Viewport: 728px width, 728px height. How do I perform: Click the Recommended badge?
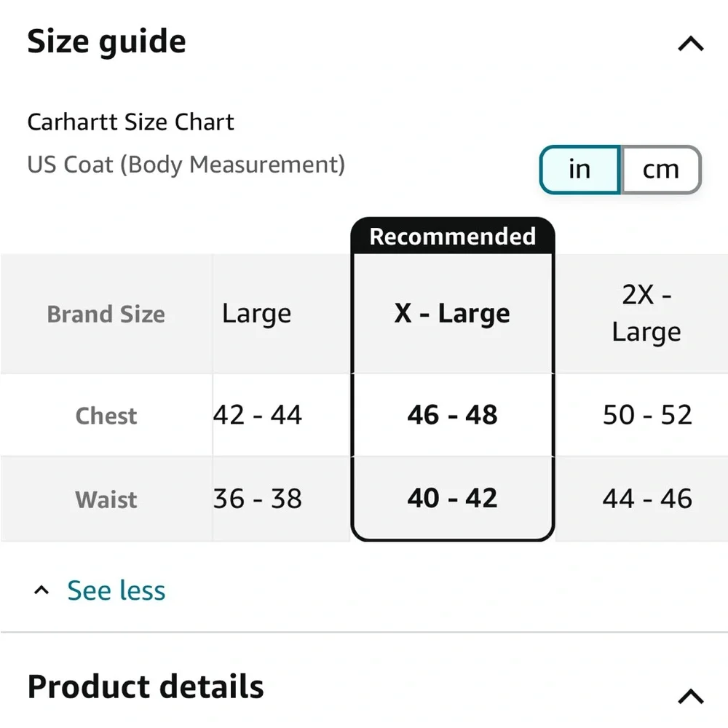(452, 237)
